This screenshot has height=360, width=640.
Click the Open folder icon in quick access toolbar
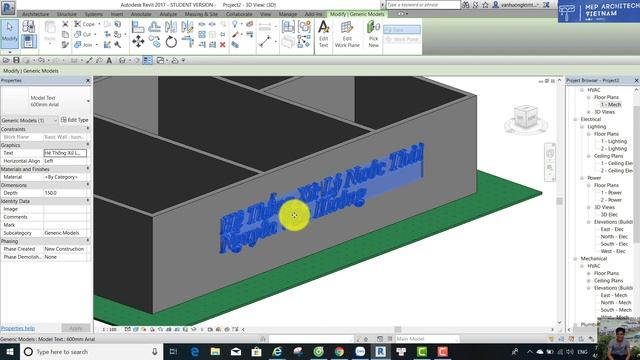6,60
